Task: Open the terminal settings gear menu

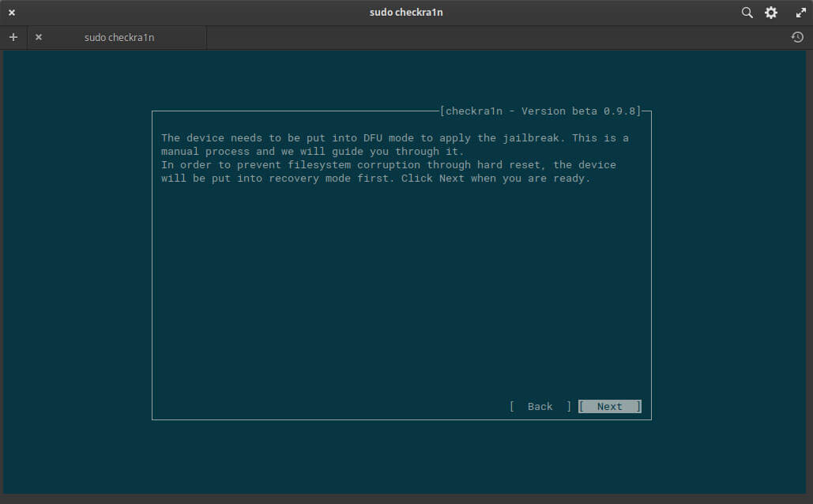Action: (x=771, y=13)
